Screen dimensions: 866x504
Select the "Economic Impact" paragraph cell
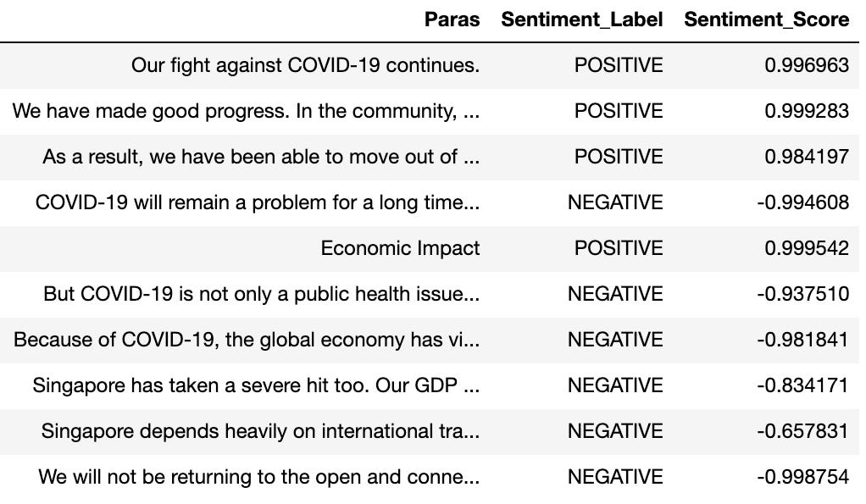coord(400,248)
